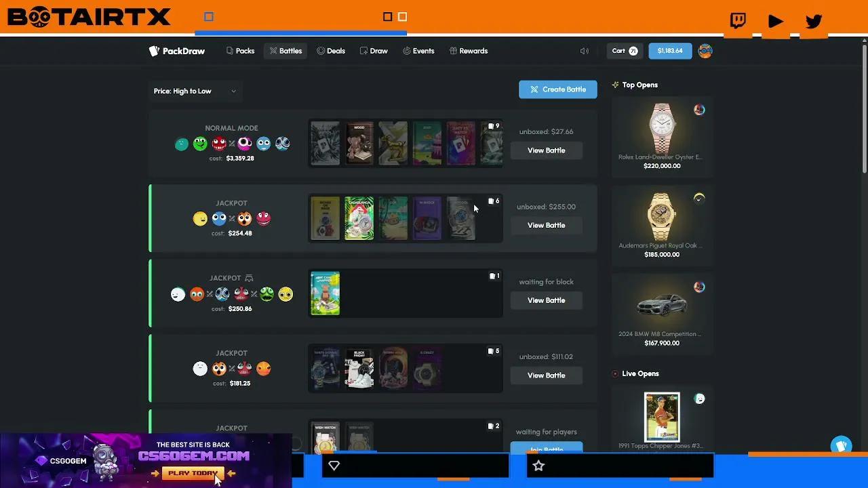The width and height of the screenshot is (868, 488).
Task: Go to the Deals tab
Action: pos(331,51)
